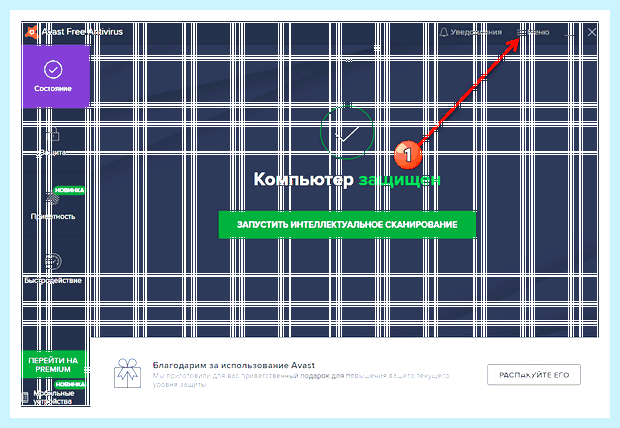The height and width of the screenshot is (428, 620).
Task: Click 'Благодарим за использование Avast' text
Action: (234, 365)
